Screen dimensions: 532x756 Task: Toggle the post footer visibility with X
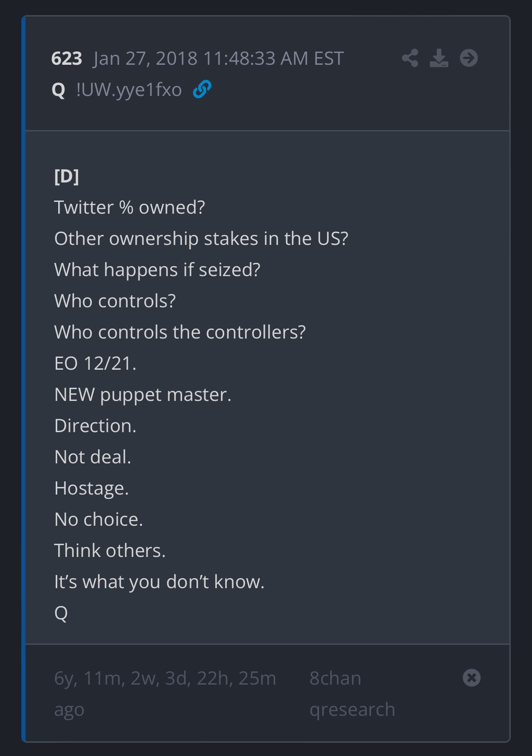pos(471,678)
